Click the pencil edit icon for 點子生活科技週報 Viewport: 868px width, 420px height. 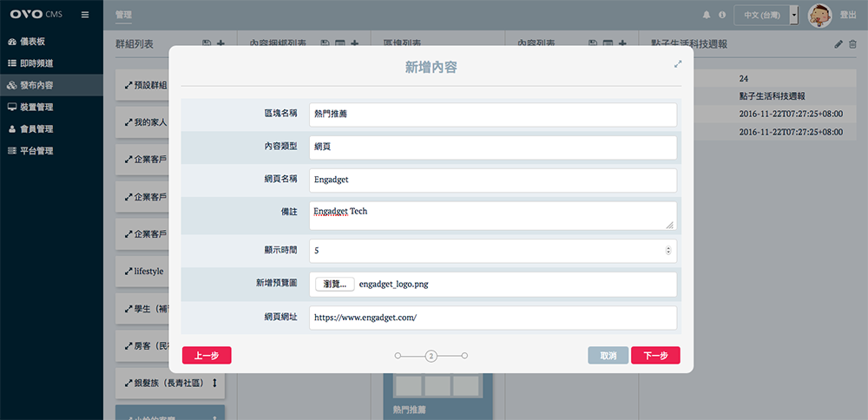pyautogui.click(x=838, y=43)
